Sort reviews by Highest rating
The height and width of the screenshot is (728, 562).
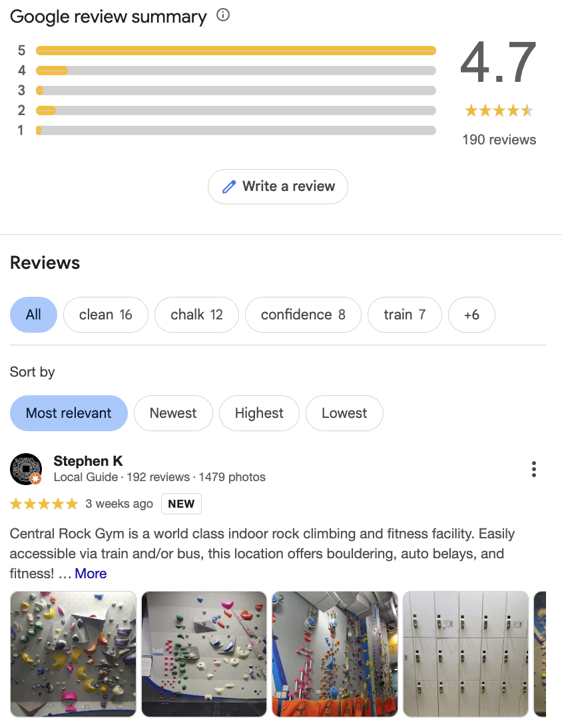coord(259,413)
